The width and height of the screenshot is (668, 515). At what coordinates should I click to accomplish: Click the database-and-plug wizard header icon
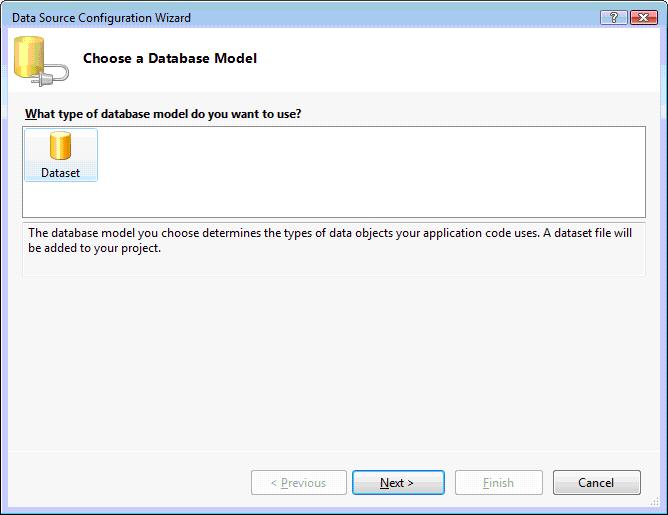coord(40,62)
